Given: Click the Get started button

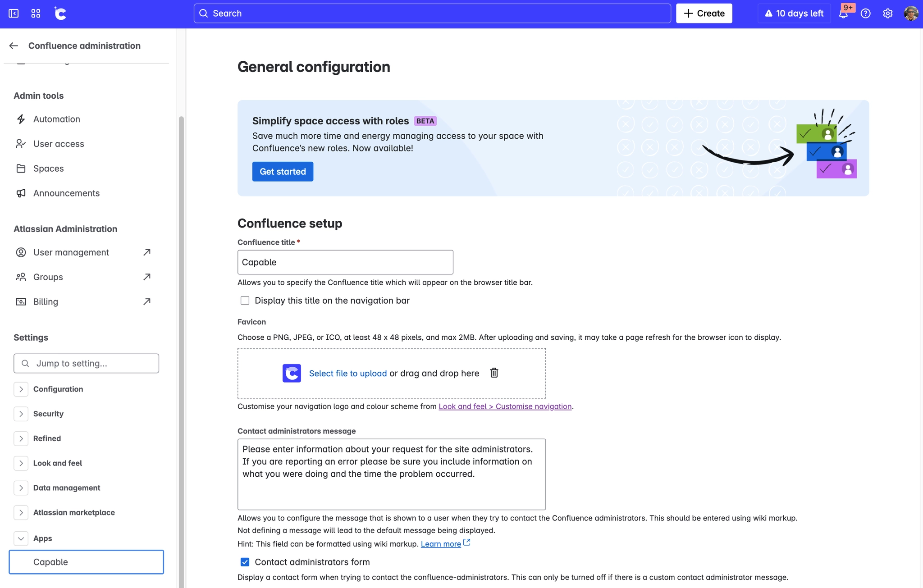Looking at the screenshot, I should 283,171.
